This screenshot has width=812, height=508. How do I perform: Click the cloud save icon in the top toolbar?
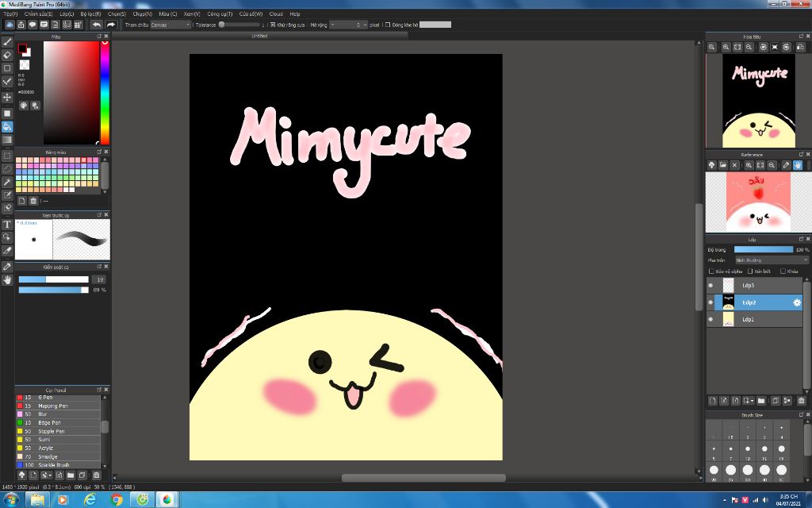[x=10, y=25]
